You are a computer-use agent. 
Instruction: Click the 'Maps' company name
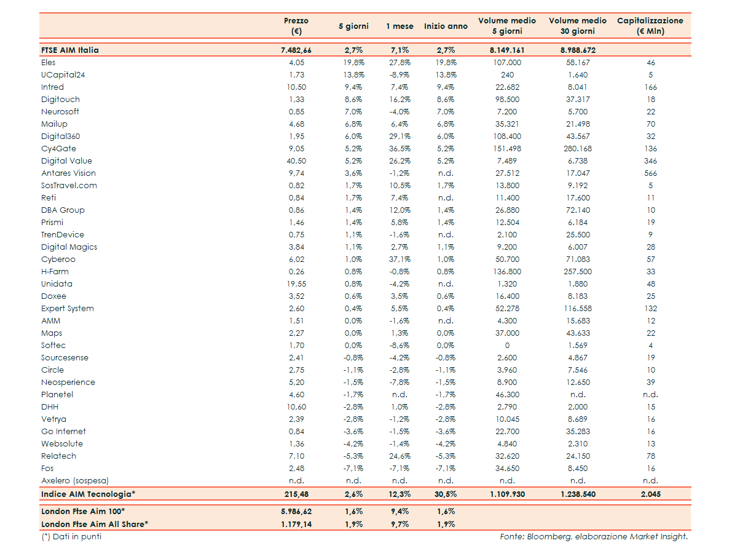click(x=52, y=333)
